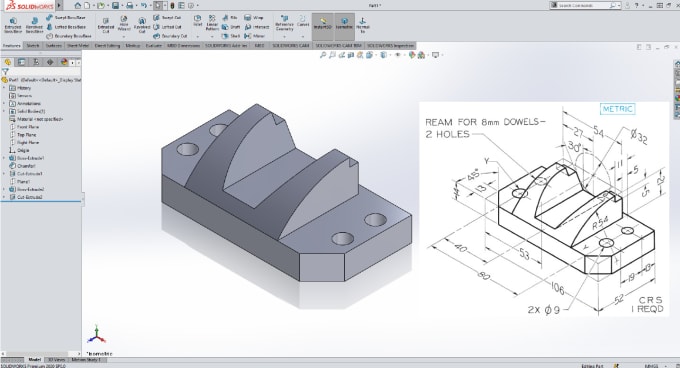Select Top Plane in the tree
This screenshot has width=680, height=368.
click(x=23, y=135)
